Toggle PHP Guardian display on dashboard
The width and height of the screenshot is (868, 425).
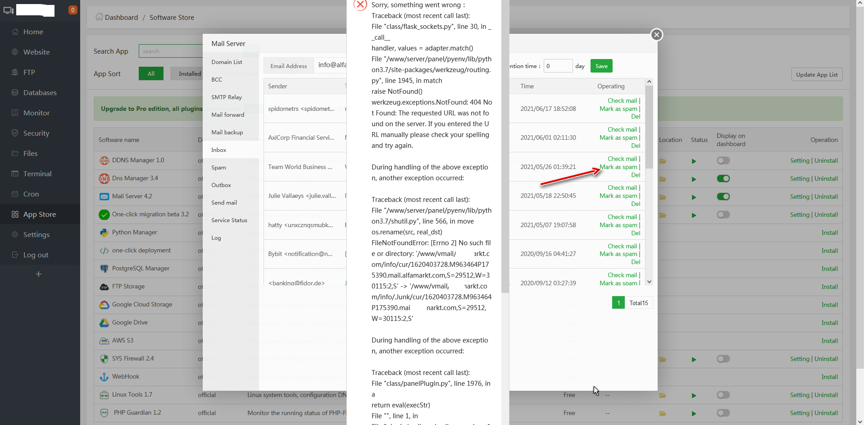point(723,413)
